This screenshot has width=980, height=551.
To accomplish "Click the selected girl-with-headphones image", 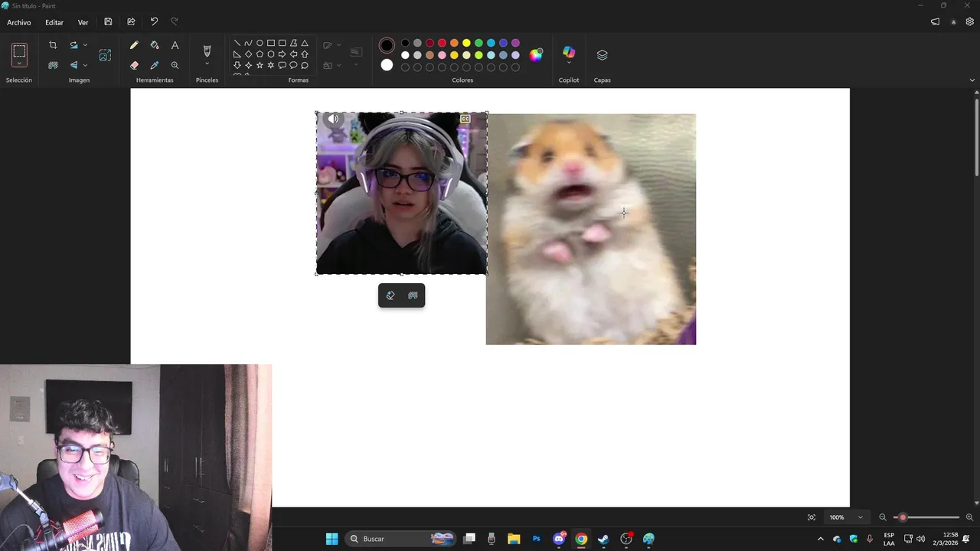I will pos(402,194).
